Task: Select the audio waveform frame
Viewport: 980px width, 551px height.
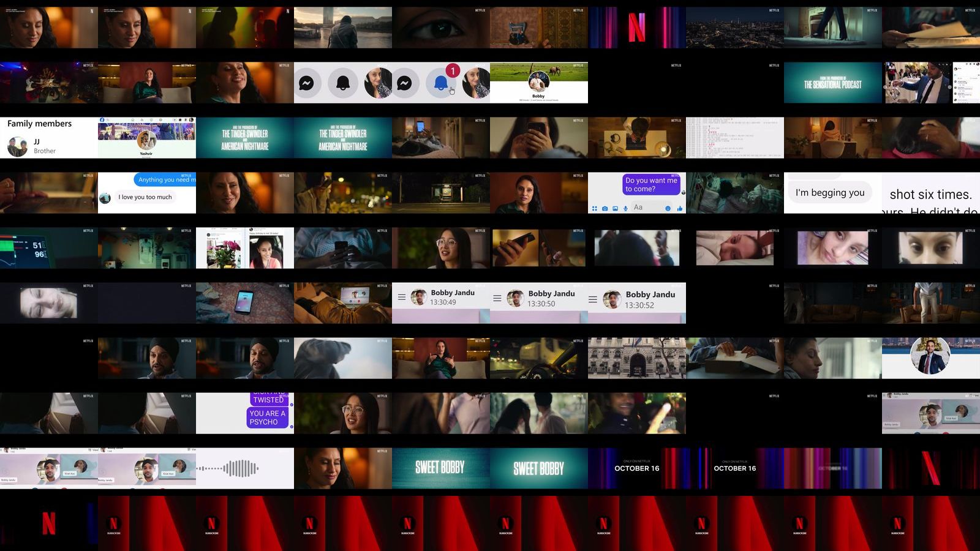Action: (245, 468)
